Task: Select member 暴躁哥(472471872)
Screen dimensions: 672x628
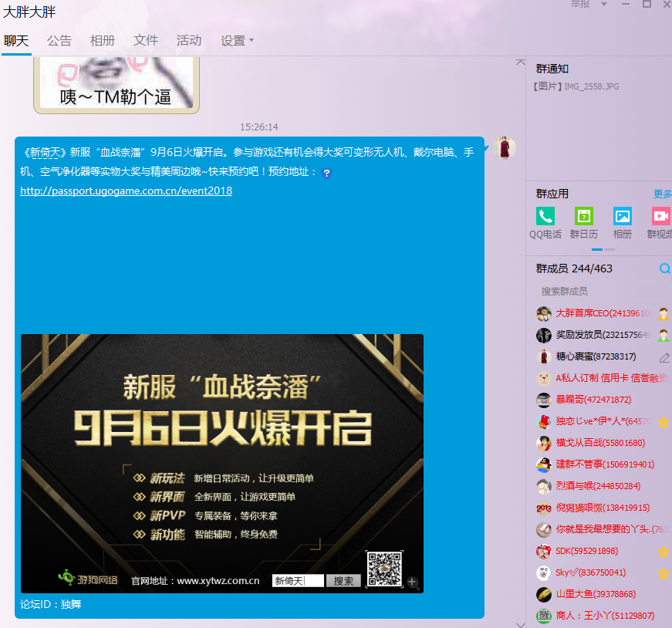Action: (593, 400)
